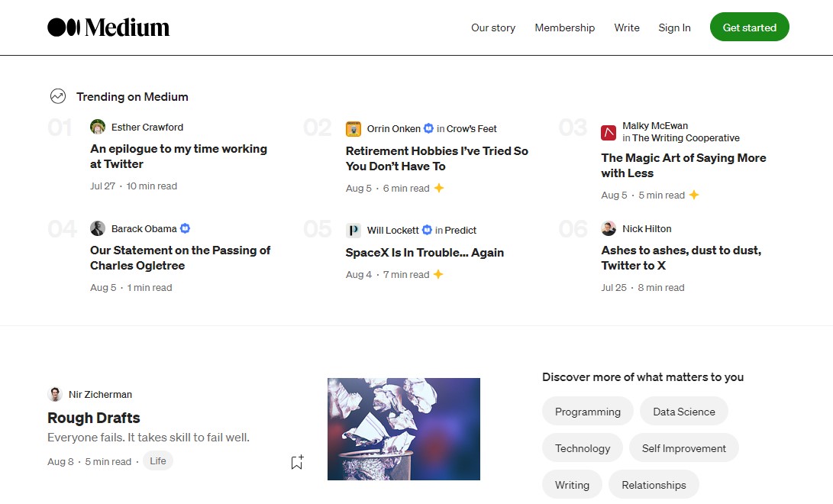Click The Writing Cooperative red publication icon
Image resolution: width=833 pixels, height=504 pixels.
coord(609,133)
